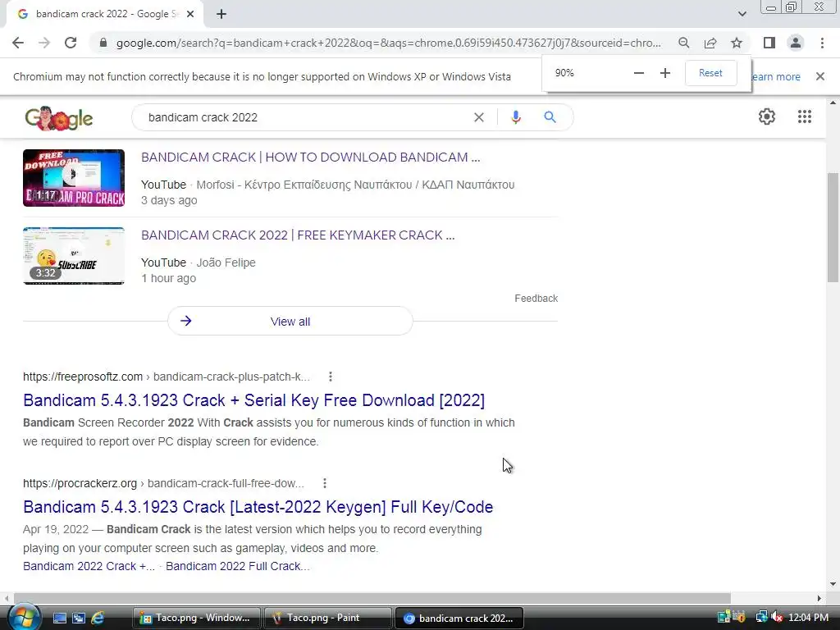Click the network tray icon
The image size is (840, 630).
(760, 618)
